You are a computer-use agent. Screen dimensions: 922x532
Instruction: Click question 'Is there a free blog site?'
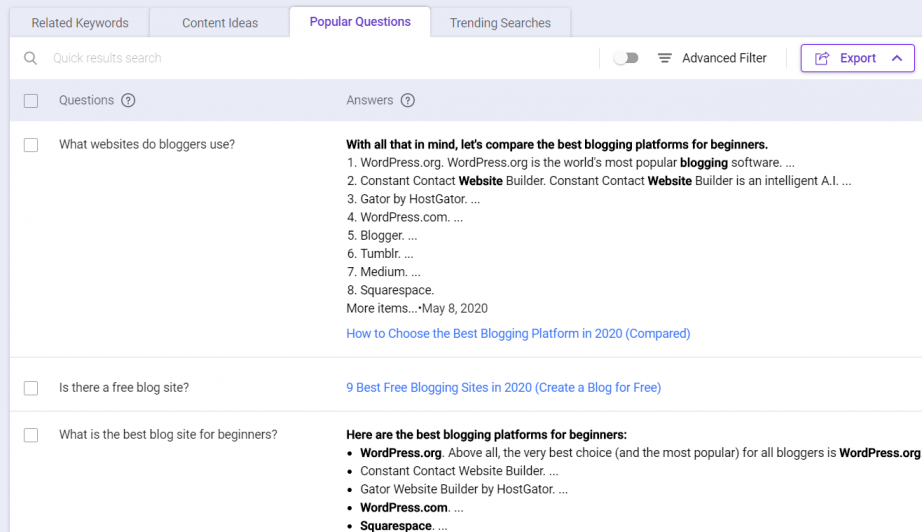coord(124,388)
